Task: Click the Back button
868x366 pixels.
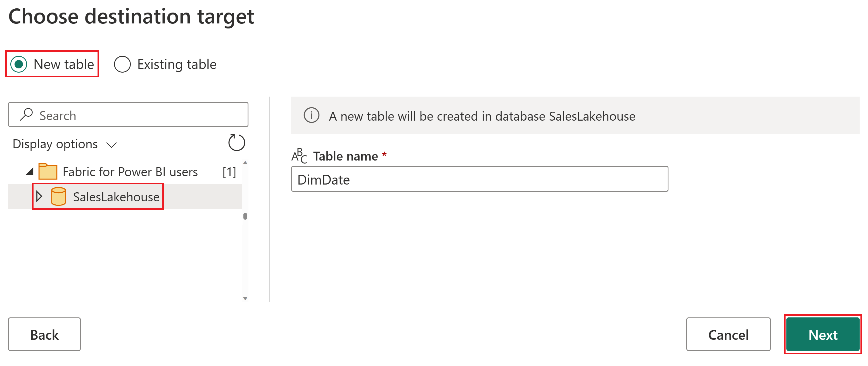Action: point(45,334)
